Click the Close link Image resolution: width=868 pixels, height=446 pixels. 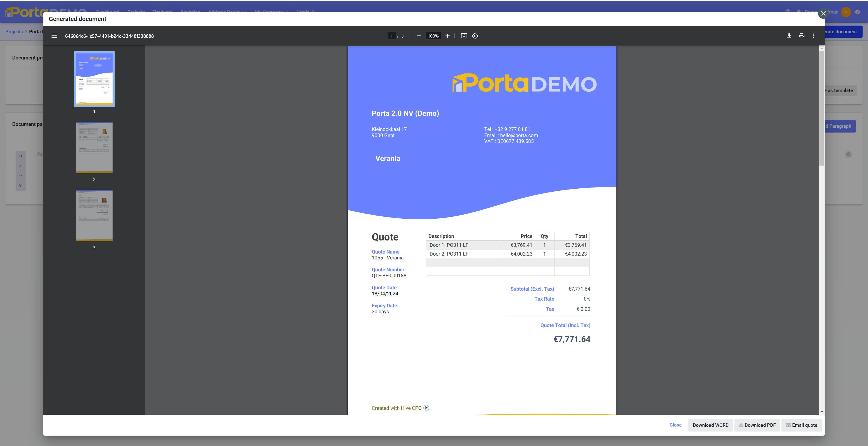pos(675,425)
